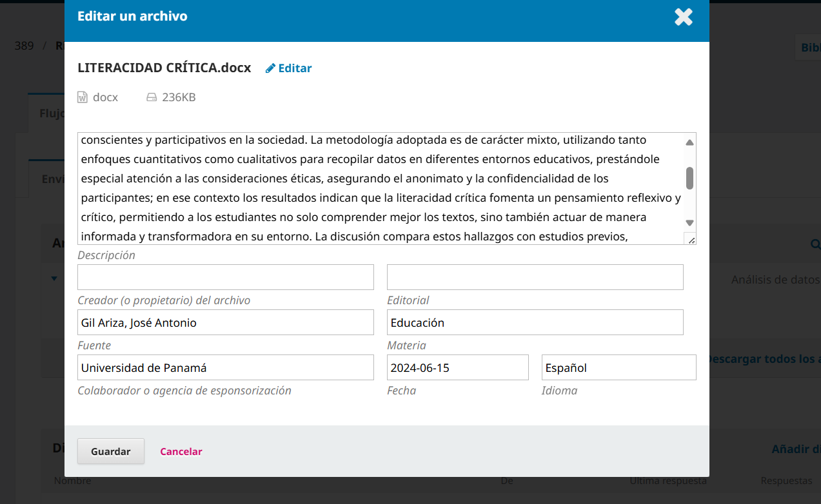Close the Editar un archivo dialog

[684, 17]
